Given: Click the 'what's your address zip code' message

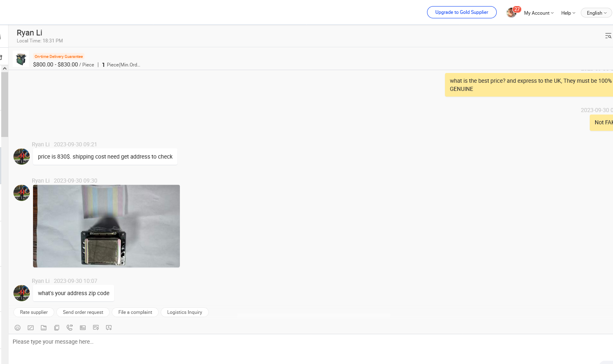Looking at the screenshot, I should [x=74, y=293].
